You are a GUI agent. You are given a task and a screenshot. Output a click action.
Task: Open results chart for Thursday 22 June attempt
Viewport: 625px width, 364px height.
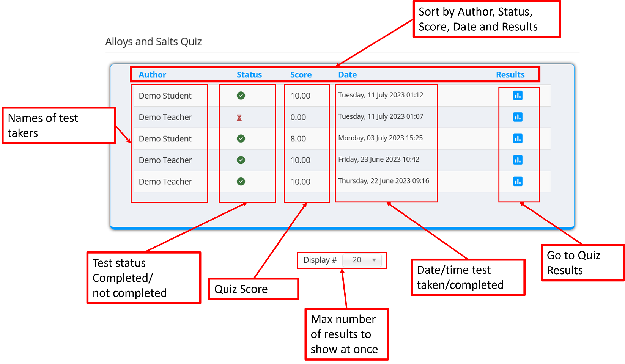tap(518, 182)
